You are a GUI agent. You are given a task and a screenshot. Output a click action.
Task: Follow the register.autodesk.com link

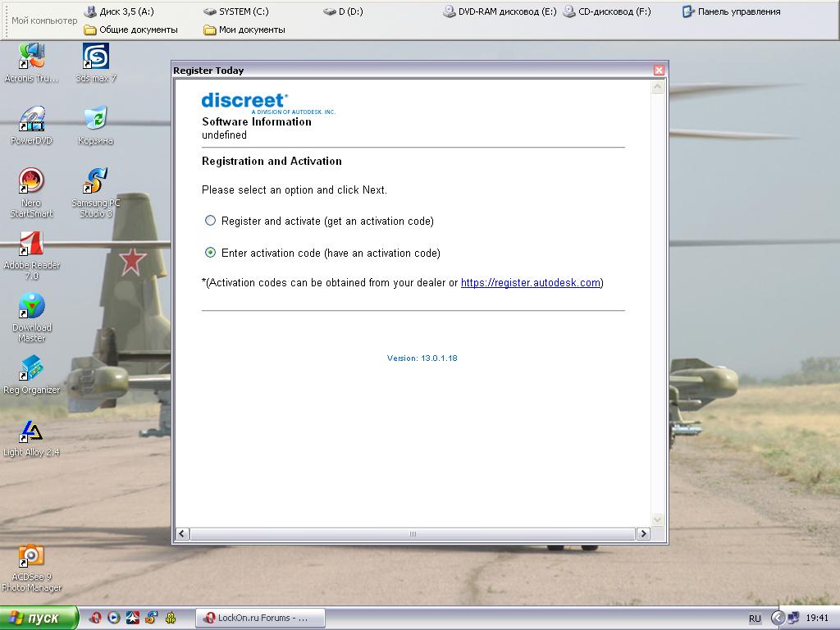(531, 282)
